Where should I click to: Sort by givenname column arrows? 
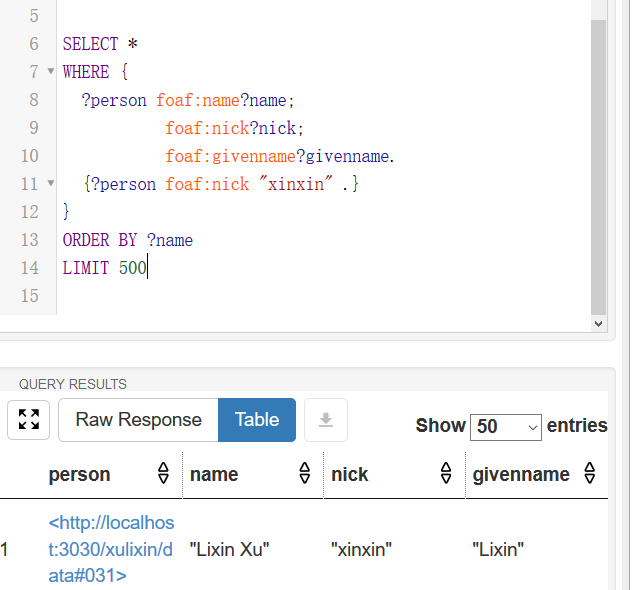coord(589,474)
